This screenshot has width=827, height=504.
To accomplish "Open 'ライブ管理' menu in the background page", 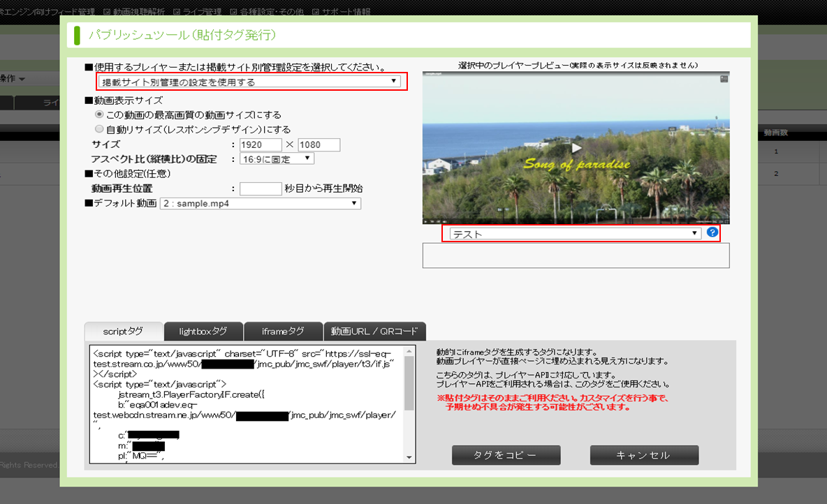I will coord(197,12).
